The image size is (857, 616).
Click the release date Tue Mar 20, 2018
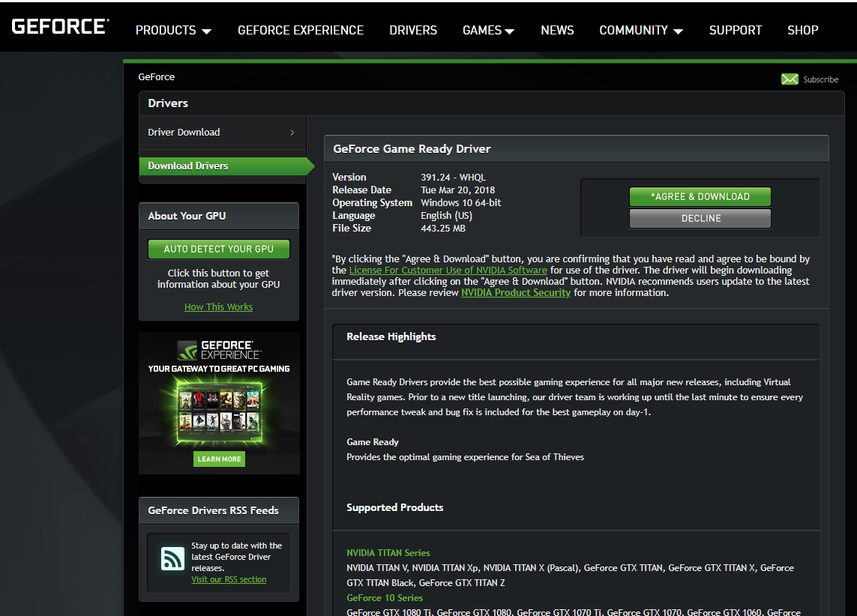(458, 190)
